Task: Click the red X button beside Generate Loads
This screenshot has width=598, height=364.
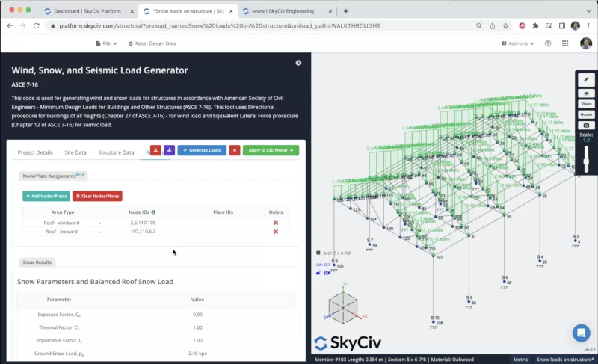Action: [235, 150]
